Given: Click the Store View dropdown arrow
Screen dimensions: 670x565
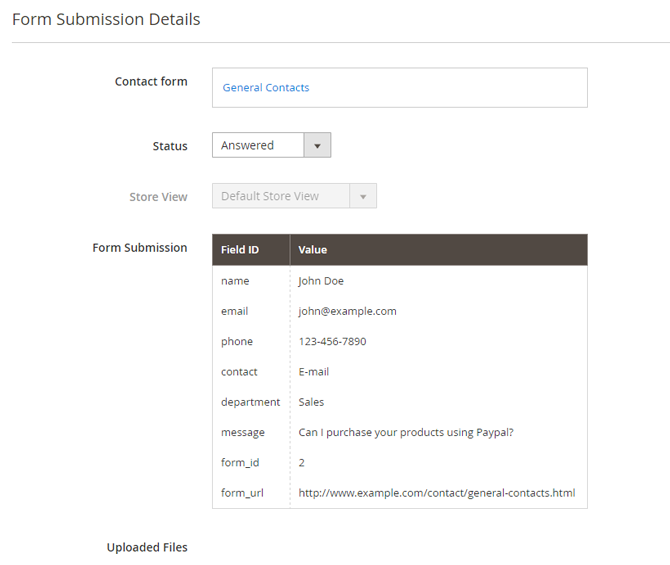Looking at the screenshot, I should click(363, 196).
